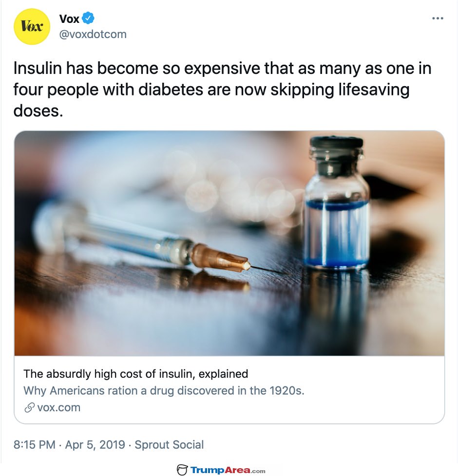458x476 pixels.
Task: Open the vox.com domain link
Action: pos(58,408)
